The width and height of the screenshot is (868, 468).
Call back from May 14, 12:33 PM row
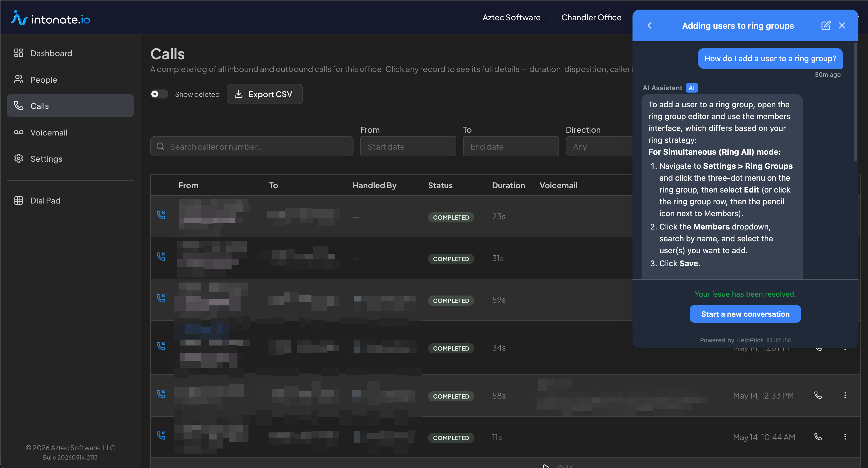click(818, 395)
